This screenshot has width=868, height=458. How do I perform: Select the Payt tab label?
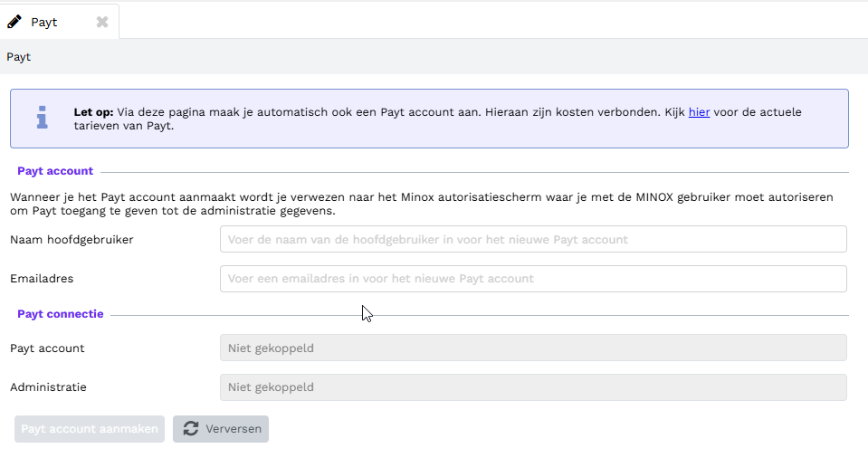[x=44, y=22]
